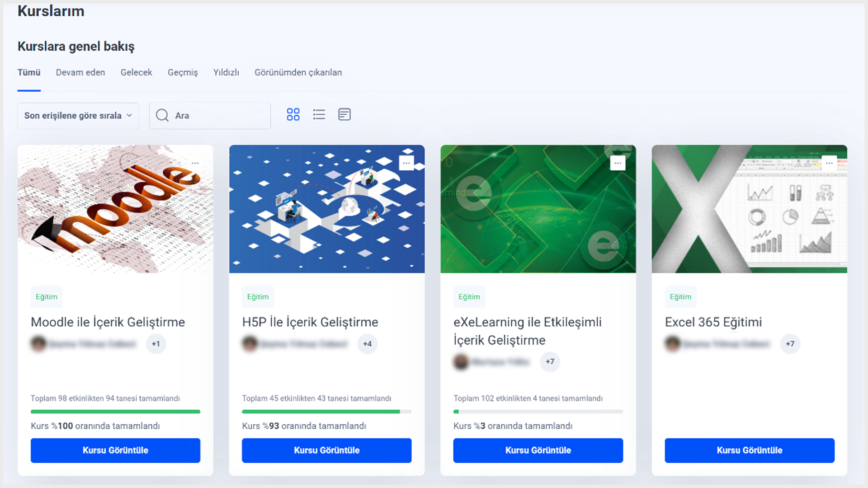Open the 'Görünümden çıkarılan' tab
868x488 pixels.
[x=298, y=73]
